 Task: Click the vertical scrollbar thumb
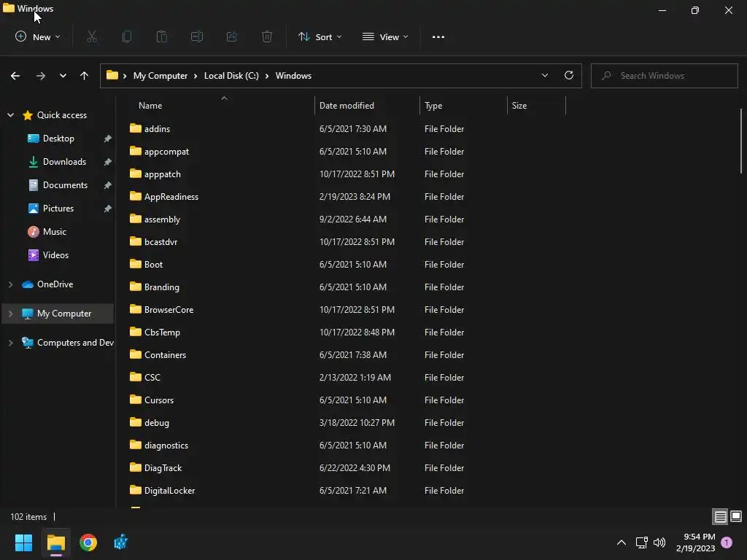[741, 141]
